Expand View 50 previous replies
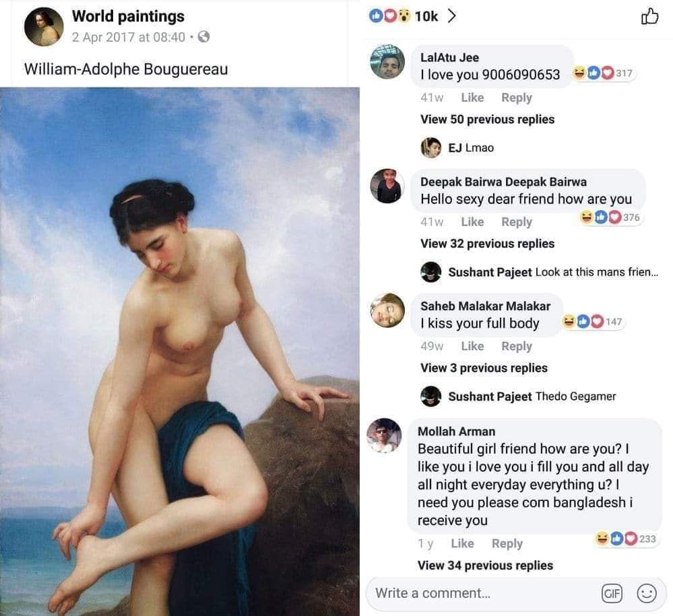Image resolution: width=673 pixels, height=616 pixels. pos(487,119)
